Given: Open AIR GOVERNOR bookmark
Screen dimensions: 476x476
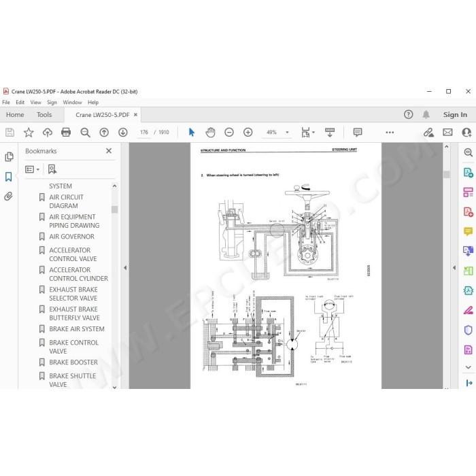Looking at the screenshot, I should [71, 237].
